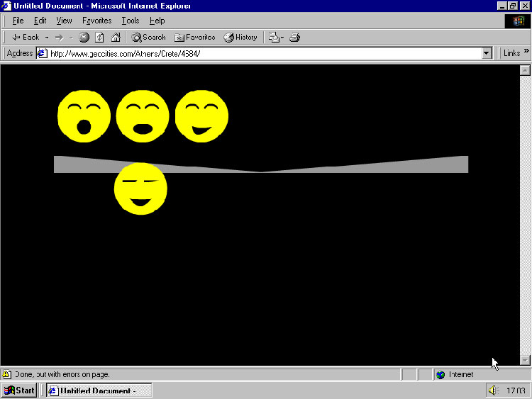Go to the Home page icon

115,37
